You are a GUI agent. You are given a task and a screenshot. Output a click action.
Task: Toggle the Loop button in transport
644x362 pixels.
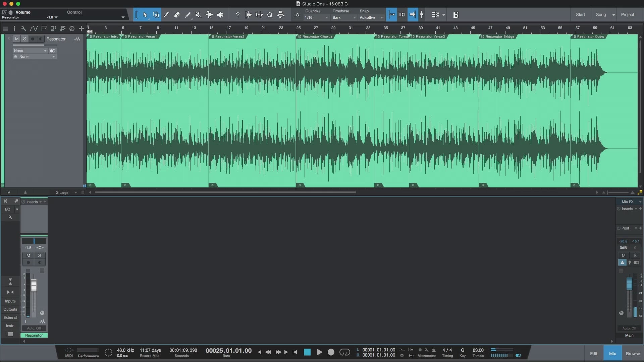(x=344, y=352)
